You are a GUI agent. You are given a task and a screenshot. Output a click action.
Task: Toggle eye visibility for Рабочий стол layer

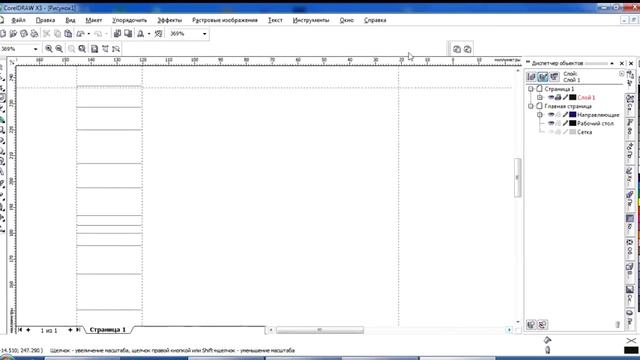551,123
